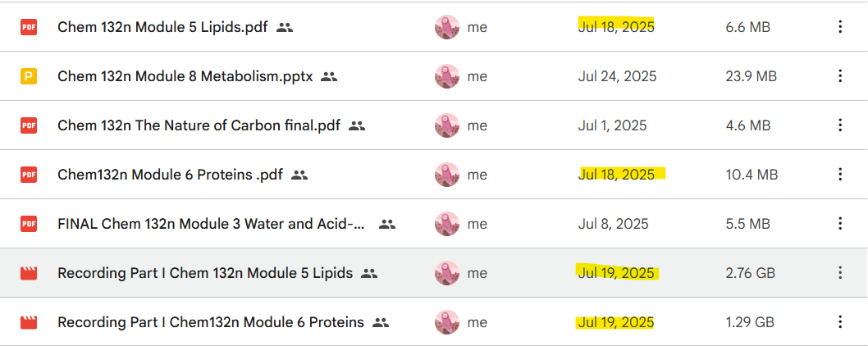Click PDF icon for Module 5 Lipids
The width and height of the screenshot is (868, 346).
click(x=29, y=27)
